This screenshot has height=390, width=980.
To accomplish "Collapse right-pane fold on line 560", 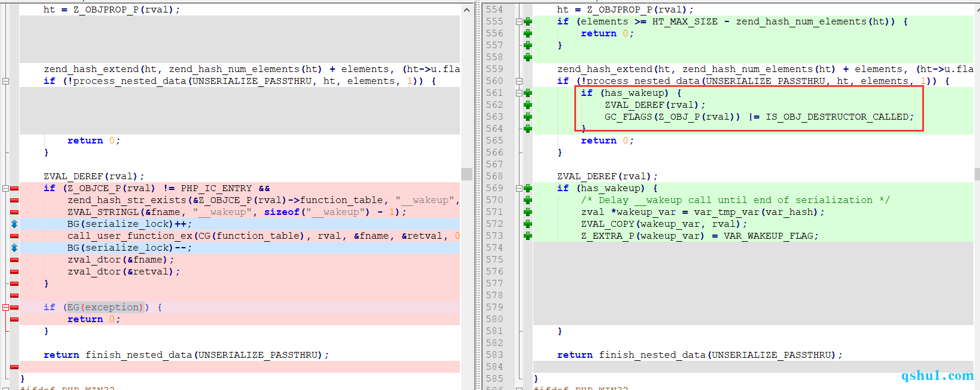I will click(519, 81).
